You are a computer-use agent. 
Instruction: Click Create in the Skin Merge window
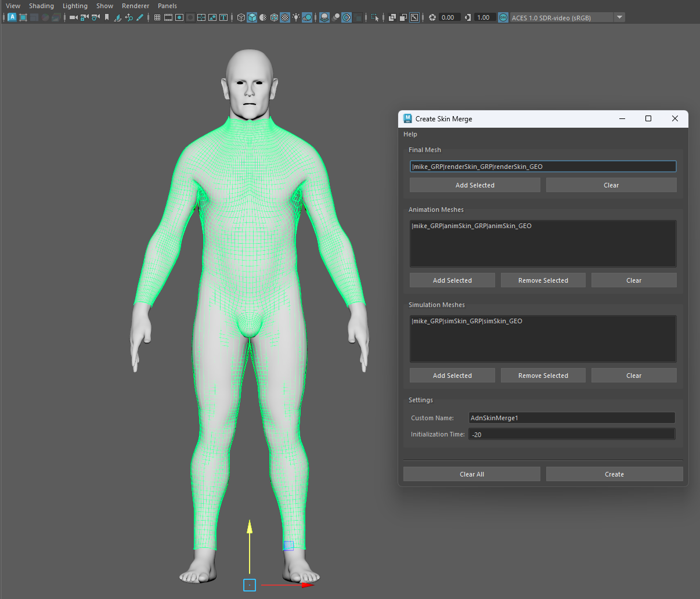click(x=614, y=474)
